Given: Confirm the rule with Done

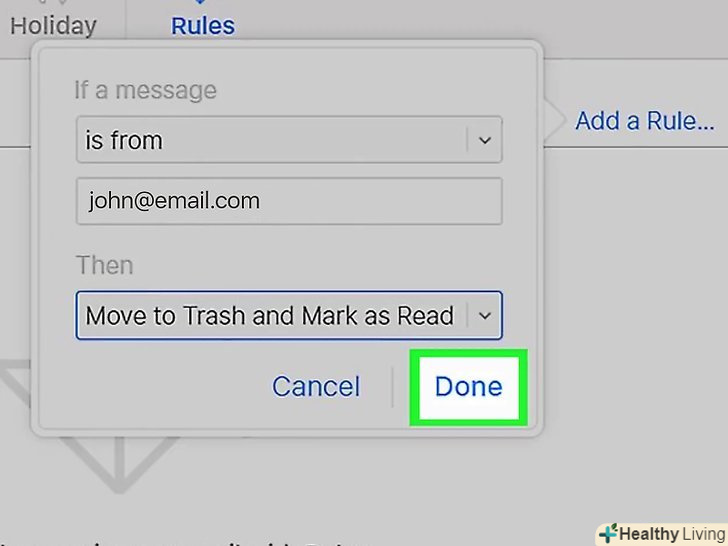Looking at the screenshot, I should pos(468,387).
